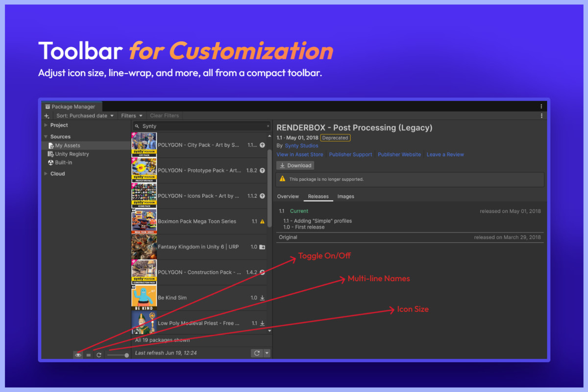Click the reset arrow icon beside the icon size slider
The width and height of the screenshot is (588, 392).
pyautogui.click(x=99, y=355)
